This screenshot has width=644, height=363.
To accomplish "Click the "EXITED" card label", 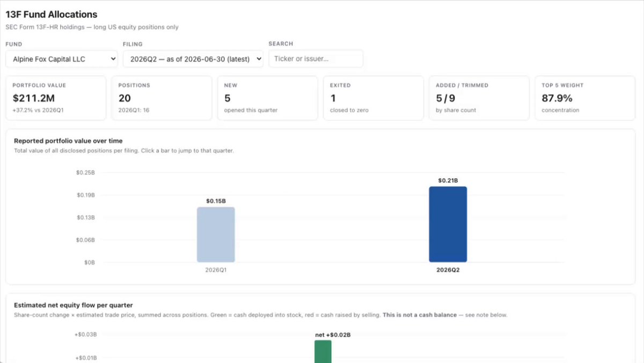I will [x=340, y=85].
